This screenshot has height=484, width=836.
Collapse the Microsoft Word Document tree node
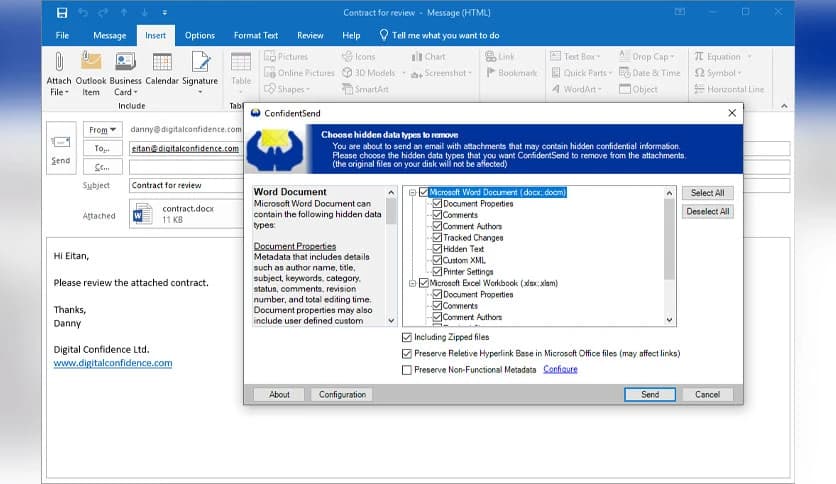tap(412, 192)
